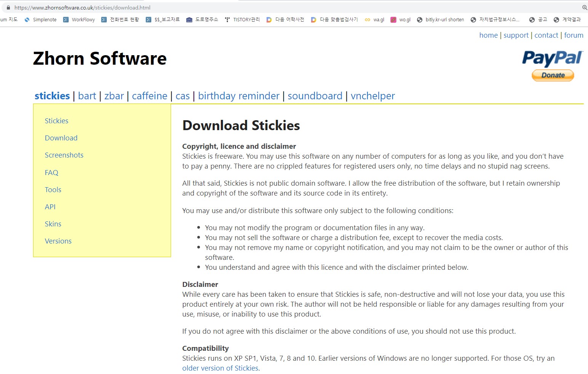This screenshot has width=588, height=374.
Task: Open the 도로명주소 bookmark
Action: tap(202, 20)
